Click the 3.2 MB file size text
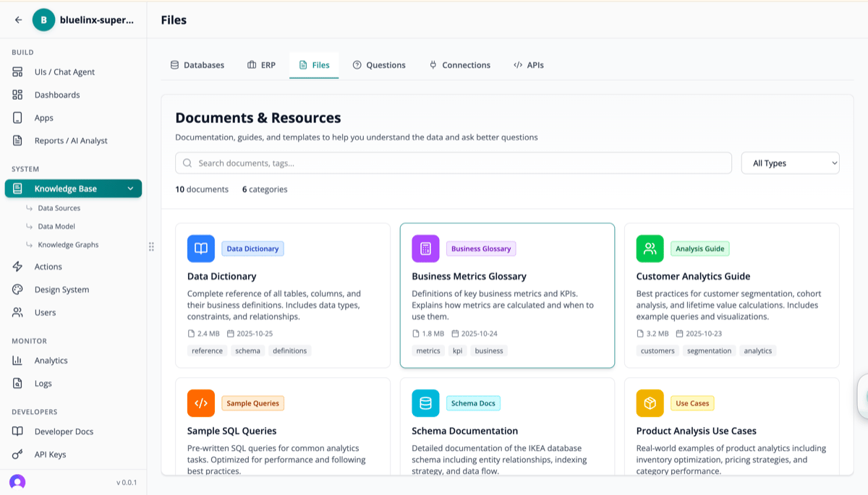This screenshot has width=868, height=495. pos(658,334)
